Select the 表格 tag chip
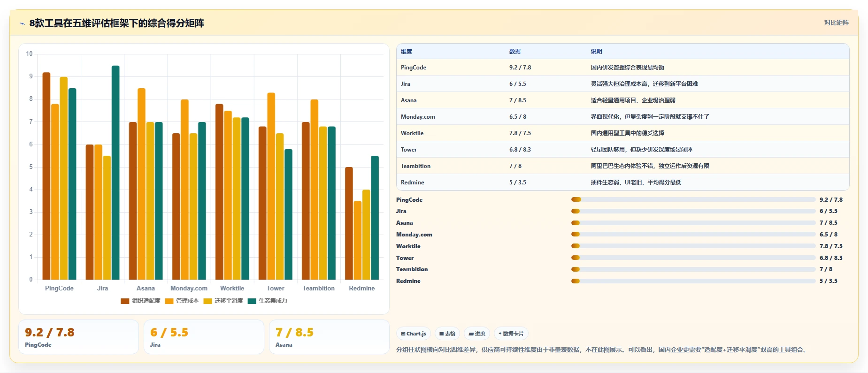The image size is (868, 373). [x=447, y=334]
